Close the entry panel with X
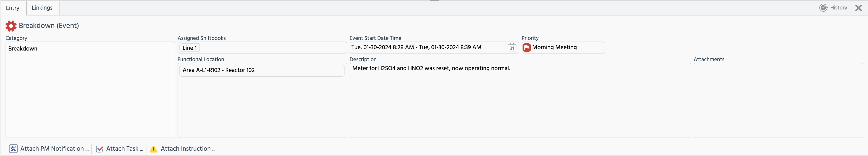This screenshot has width=868, height=156. click(x=859, y=8)
